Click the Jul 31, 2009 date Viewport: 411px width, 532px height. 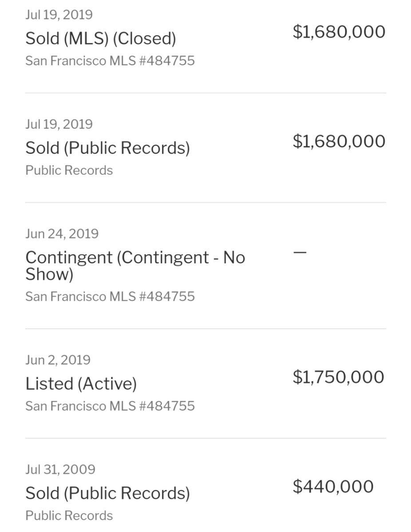(60, 469)
